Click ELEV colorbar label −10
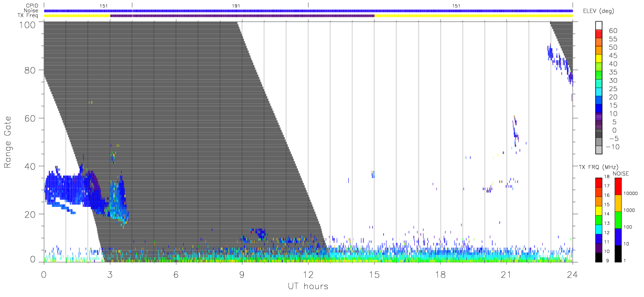 click(612, 147)
